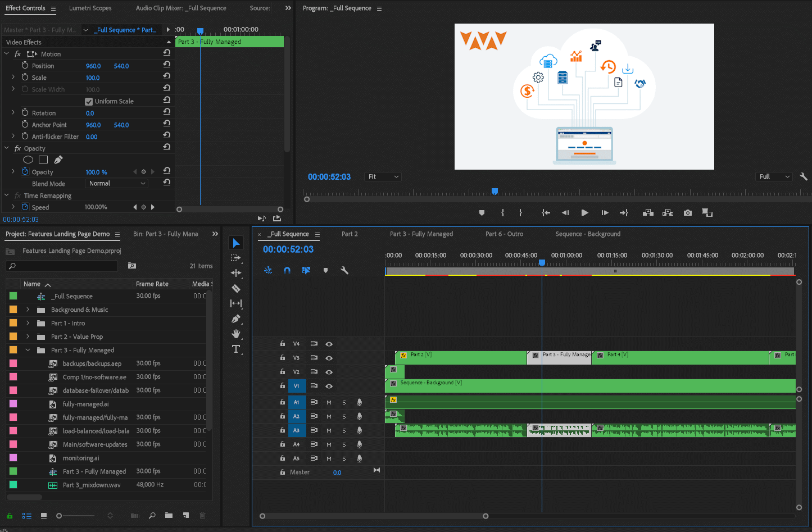
Task: Select the Hand tool
Action: (236, 334)
